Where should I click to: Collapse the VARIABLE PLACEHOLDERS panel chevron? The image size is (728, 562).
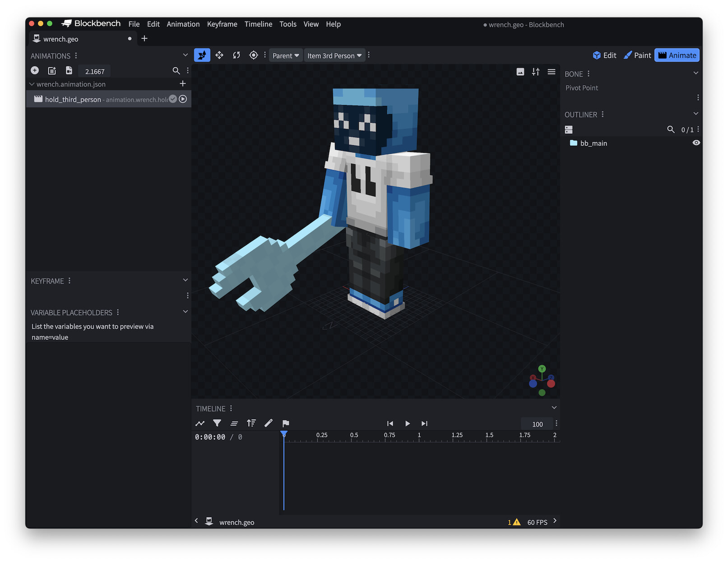185,312
